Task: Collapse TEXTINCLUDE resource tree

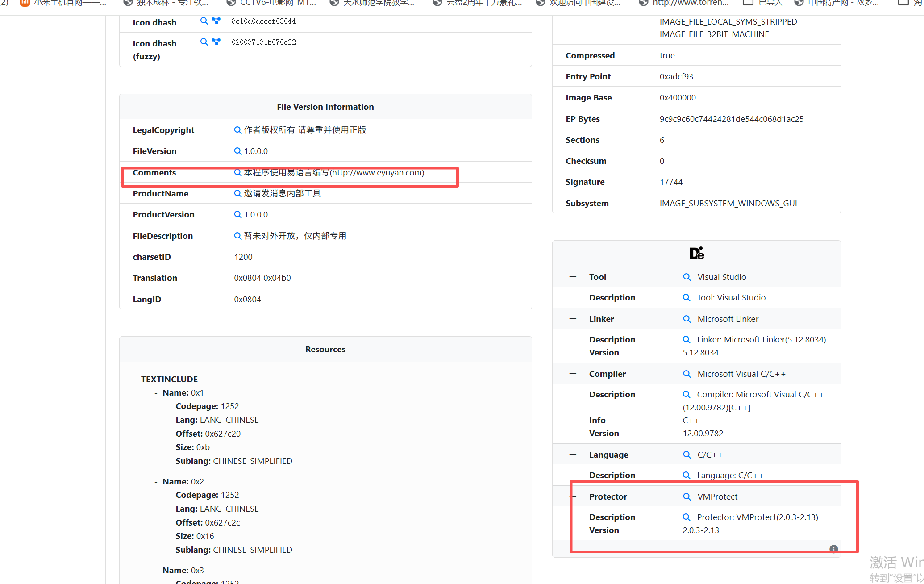Action: pos(134,380)
